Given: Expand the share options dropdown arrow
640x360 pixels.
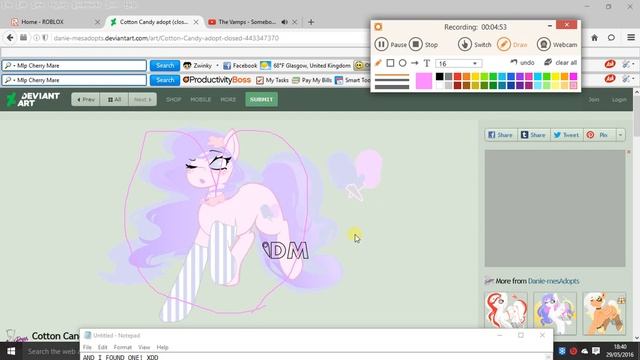Looking at the screenshot, I should (x=620, y=135).
